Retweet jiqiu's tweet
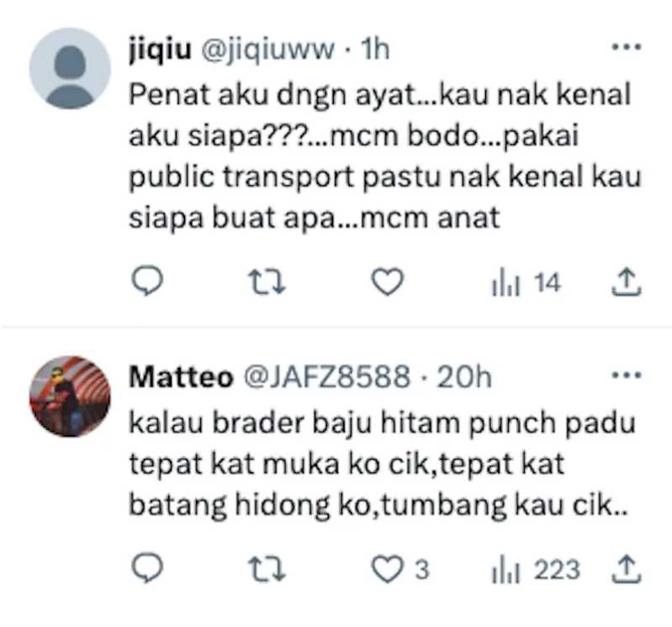The height and width of the screenshot is (627, 672). [267, 283]
